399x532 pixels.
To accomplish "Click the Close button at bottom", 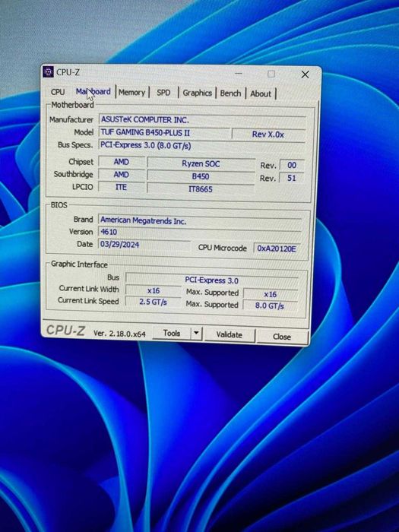I will click(282, 337).
